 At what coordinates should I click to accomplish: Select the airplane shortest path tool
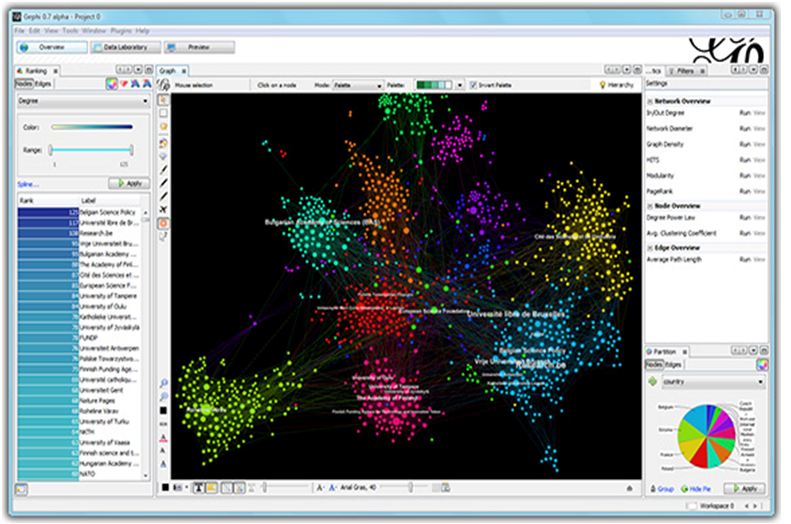(164, 209)
